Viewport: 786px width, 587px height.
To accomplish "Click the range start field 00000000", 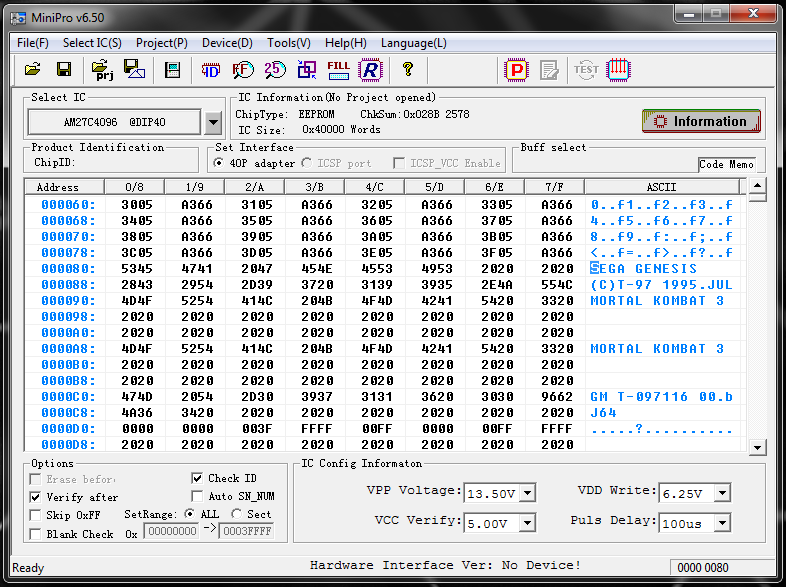I will click(x=171, y=531).
